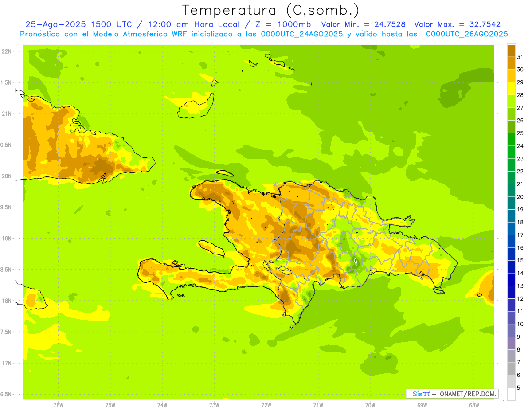Click color bar segment between 9 and 10
The image size is (532, 411).
pos(511,330)
